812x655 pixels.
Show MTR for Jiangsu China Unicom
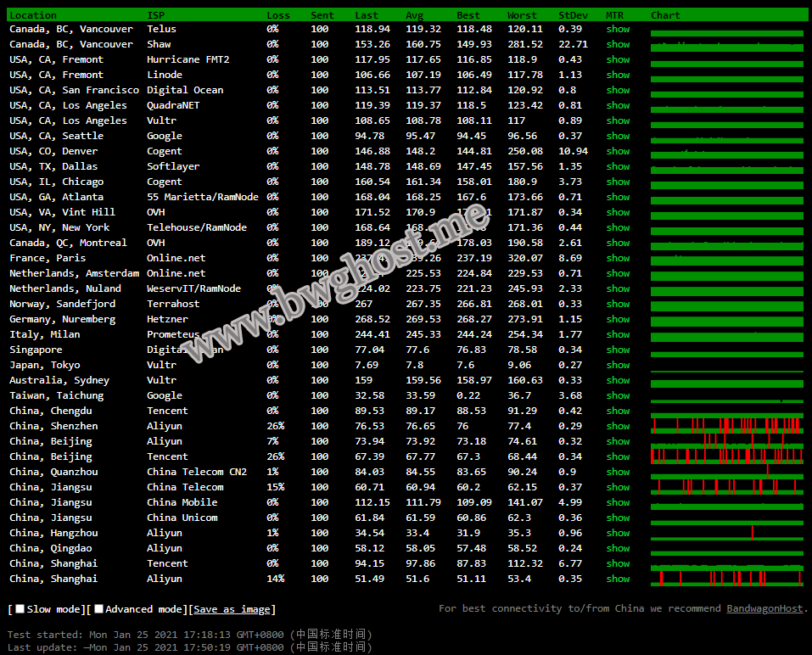[x=619, y=518]
